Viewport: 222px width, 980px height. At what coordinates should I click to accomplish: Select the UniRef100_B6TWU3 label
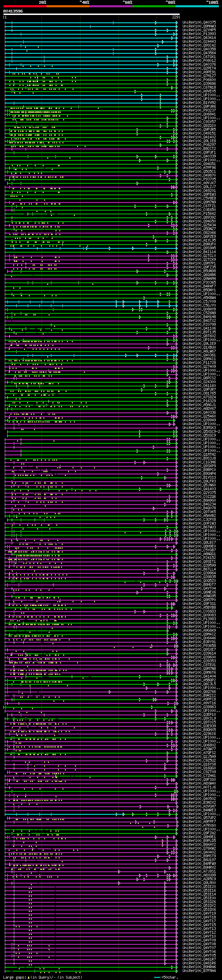(199, 527)
